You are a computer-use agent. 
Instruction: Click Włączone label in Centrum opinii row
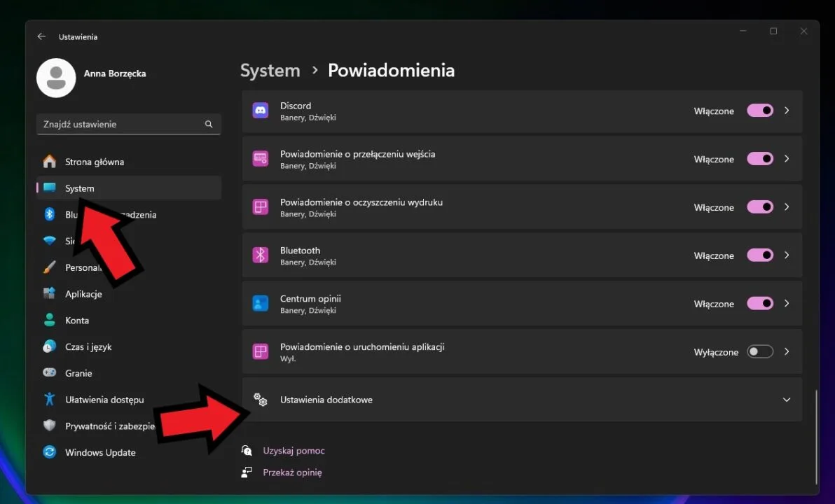(x=714, y=304)
